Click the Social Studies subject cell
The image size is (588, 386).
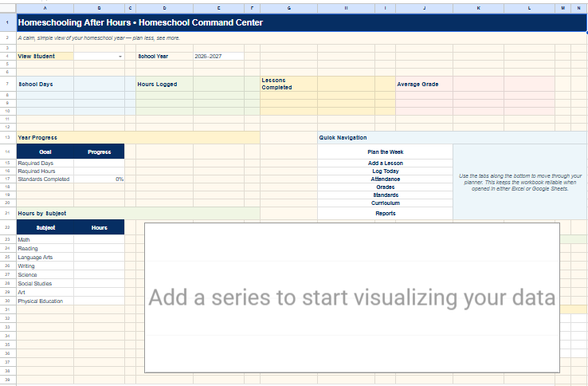tap(45, 283)
